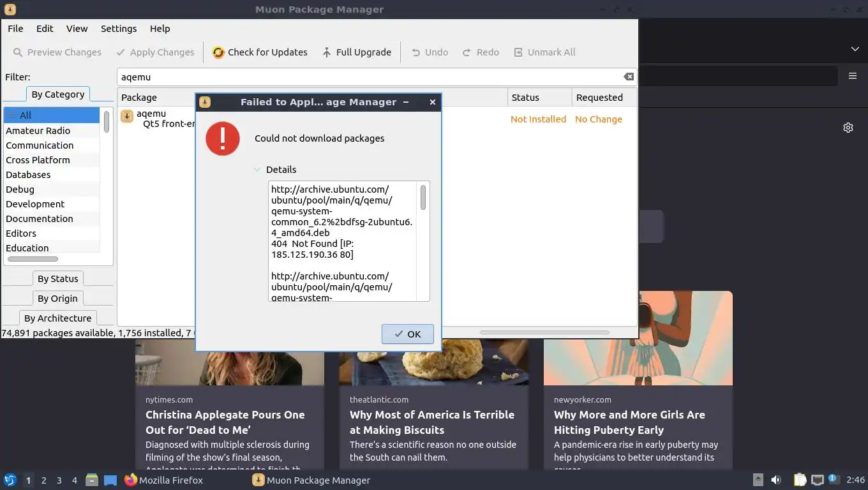Image resolution: width=868 pixels, height=490 pixels.
Task: Click the details text scrollbar in dialog
Action: [x=423, y=197]
